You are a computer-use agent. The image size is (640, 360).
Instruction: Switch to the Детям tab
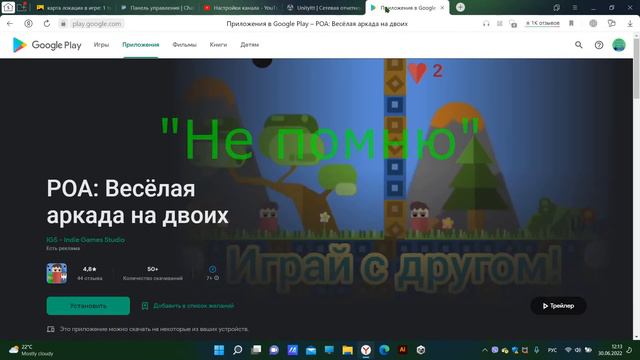click(x=249, y=44)
